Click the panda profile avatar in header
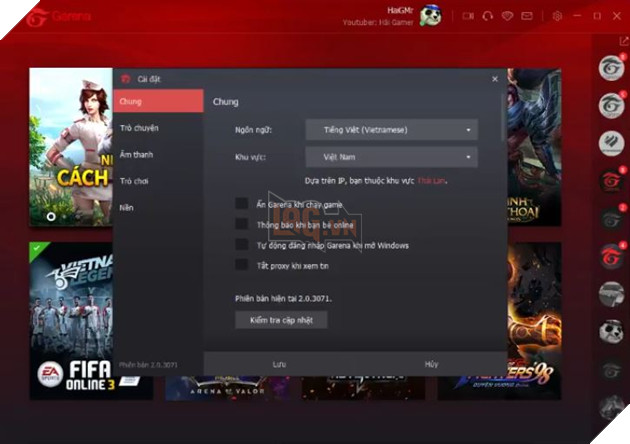 [x=431, y=16]
